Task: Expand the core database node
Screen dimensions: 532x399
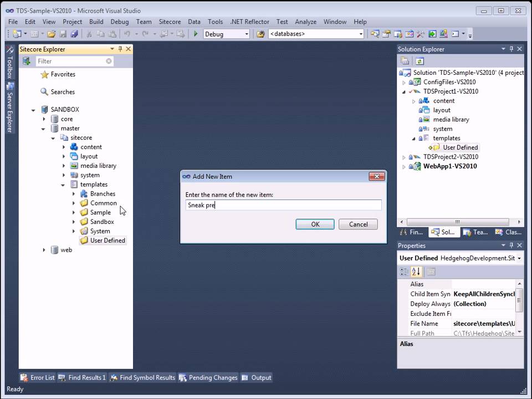Action: tap(44, 119)
